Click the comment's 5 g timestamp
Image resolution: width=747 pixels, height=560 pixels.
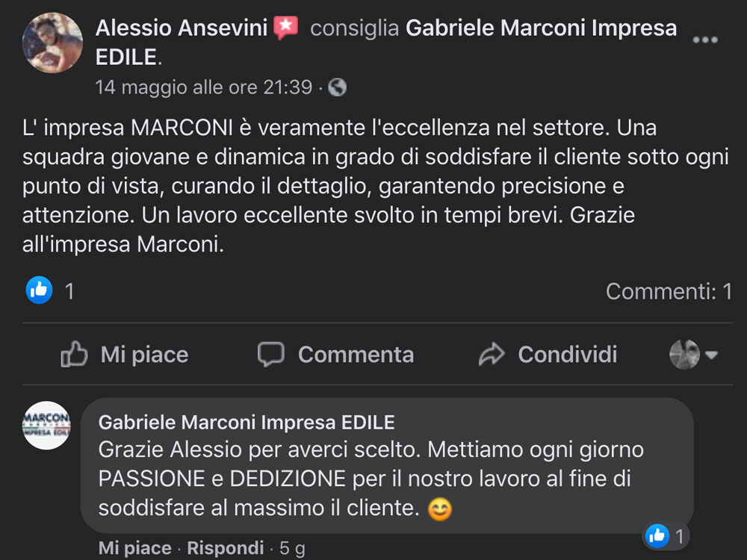pos(292,549)
